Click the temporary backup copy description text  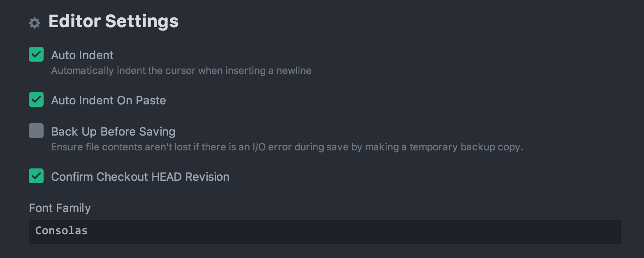coord(466,147)
